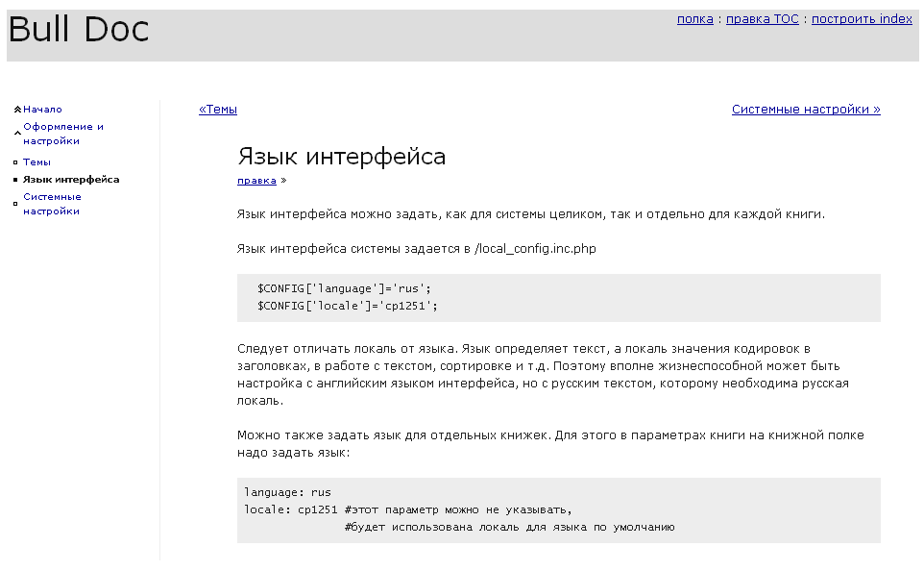This screenshot has height=571, width=924.
Task: Open the полка link in header
Action: [x=694, y=19]
